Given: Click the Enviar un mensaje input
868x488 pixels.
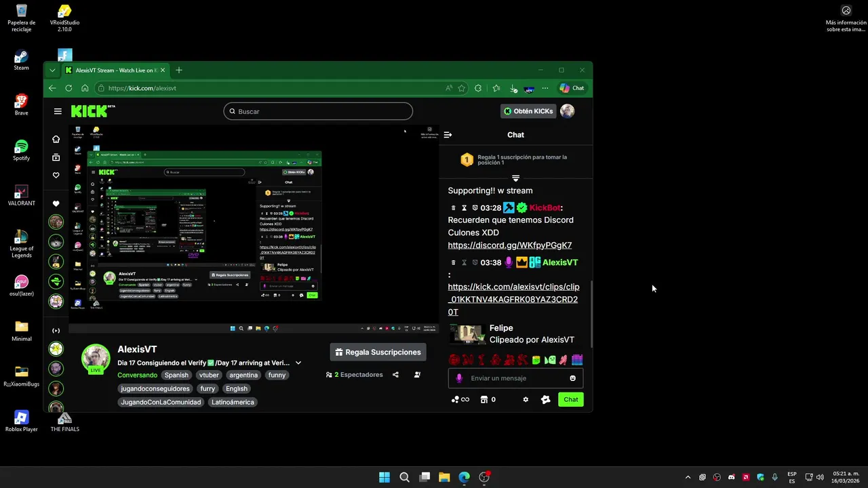Looking at the screenshot, I should tap(517, 378).
